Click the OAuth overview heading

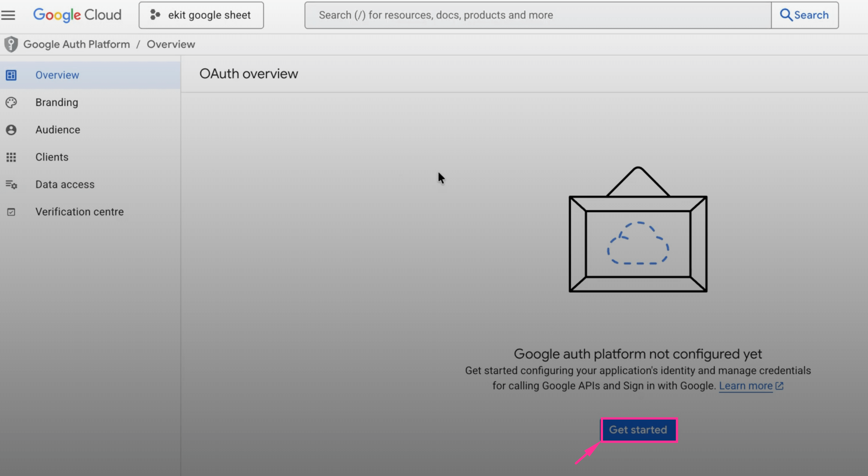tap(248, 74)
